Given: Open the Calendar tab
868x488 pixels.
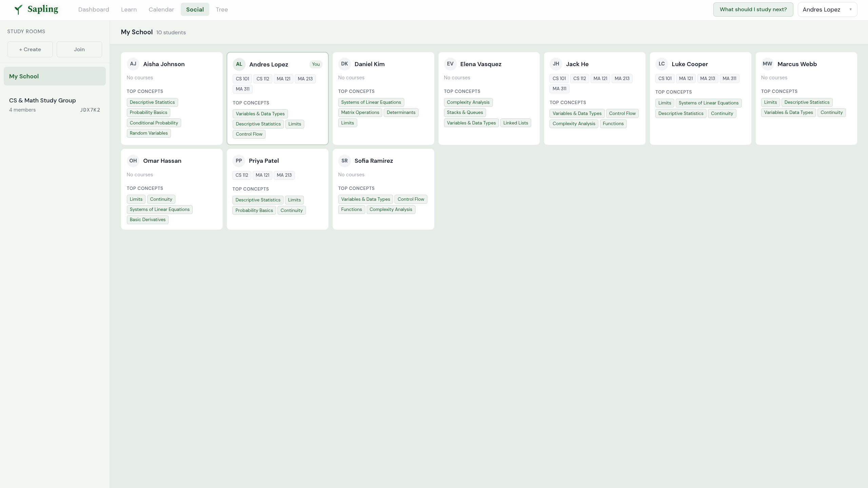Looking at the screenshot, I should pos(161,9).
